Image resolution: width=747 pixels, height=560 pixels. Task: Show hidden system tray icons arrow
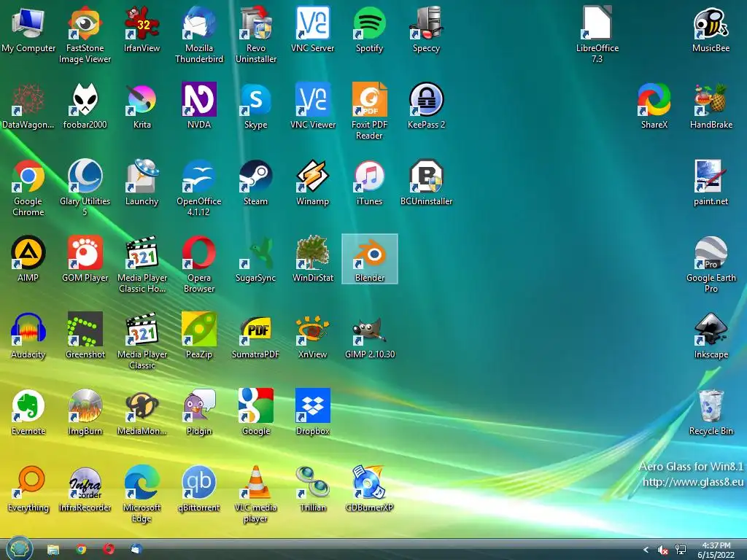click(646, 550)
